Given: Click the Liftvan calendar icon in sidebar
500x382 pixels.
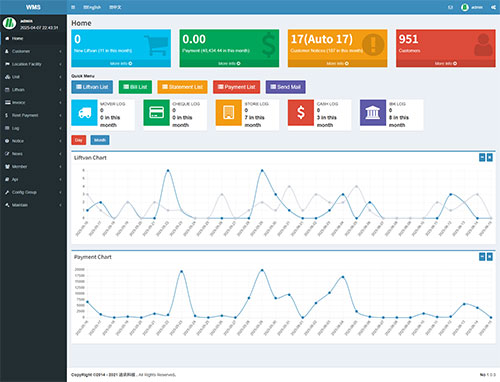Looking at the screenshot, I should 7,90.
